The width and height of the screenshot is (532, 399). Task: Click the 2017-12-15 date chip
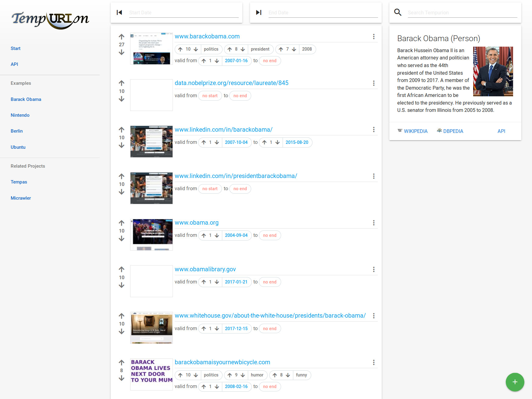[x=236, y=329]
